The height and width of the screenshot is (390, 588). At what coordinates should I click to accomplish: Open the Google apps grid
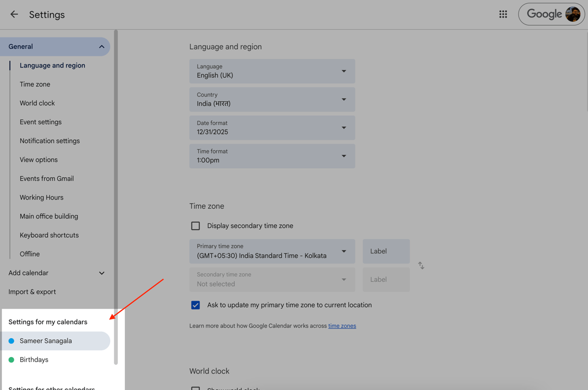pos(503,14)
